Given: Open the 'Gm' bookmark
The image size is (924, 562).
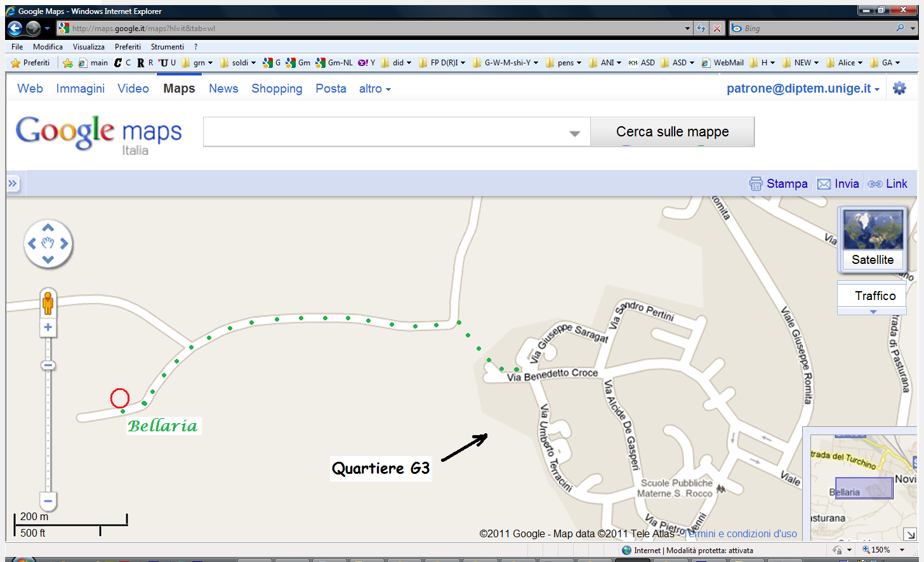Looking at the screenshot, I should click(298, 63).
